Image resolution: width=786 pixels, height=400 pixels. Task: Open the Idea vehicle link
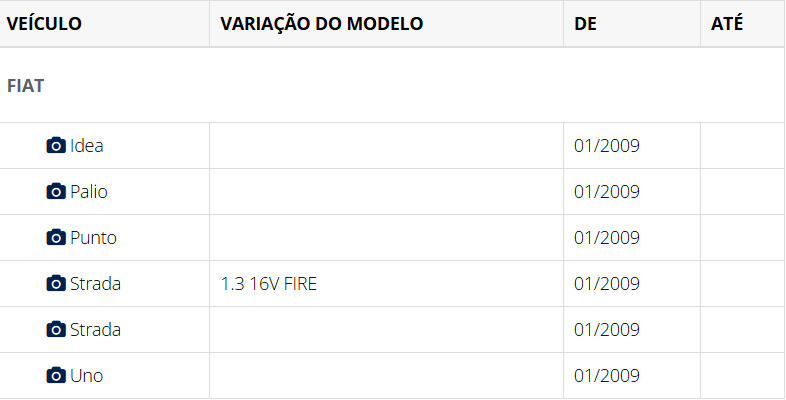pyautogui.click(x=87, y=146)
